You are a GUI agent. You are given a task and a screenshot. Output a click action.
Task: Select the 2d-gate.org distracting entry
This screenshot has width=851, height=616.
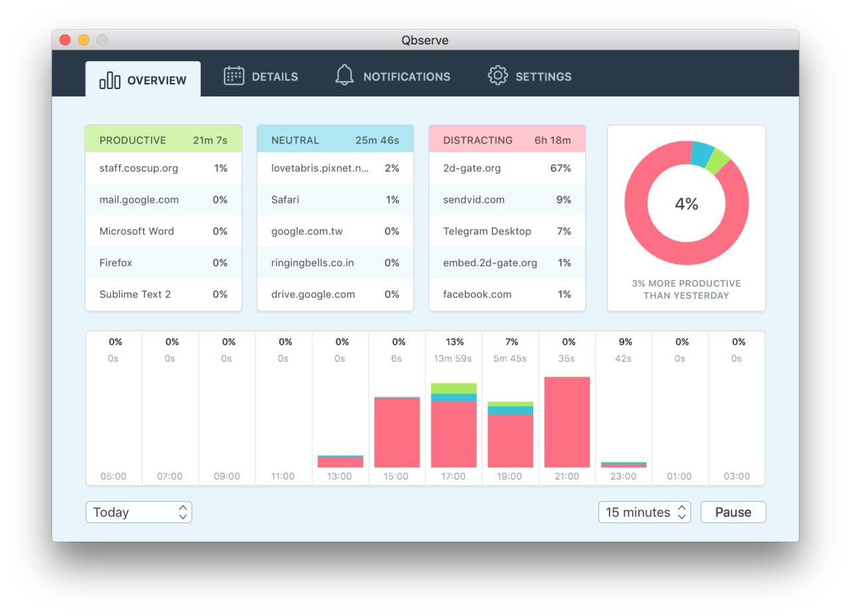pos(507,168)
